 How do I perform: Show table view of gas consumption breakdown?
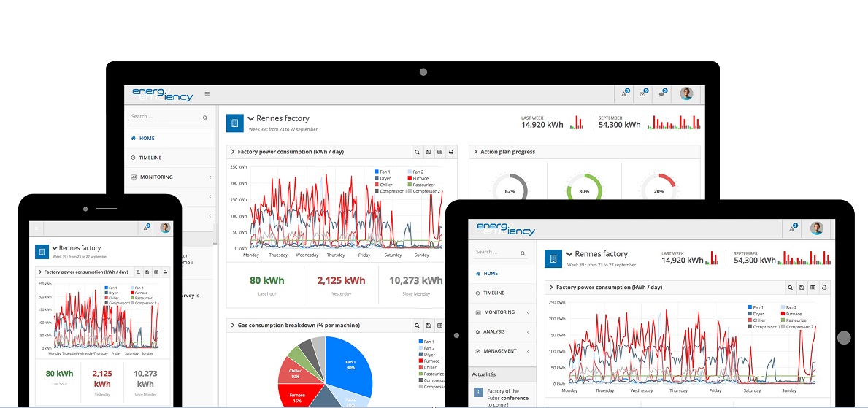coord(439,325)
